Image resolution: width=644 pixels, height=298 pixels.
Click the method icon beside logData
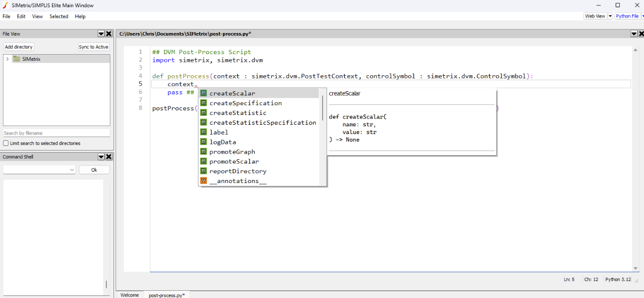pos(203,142)
